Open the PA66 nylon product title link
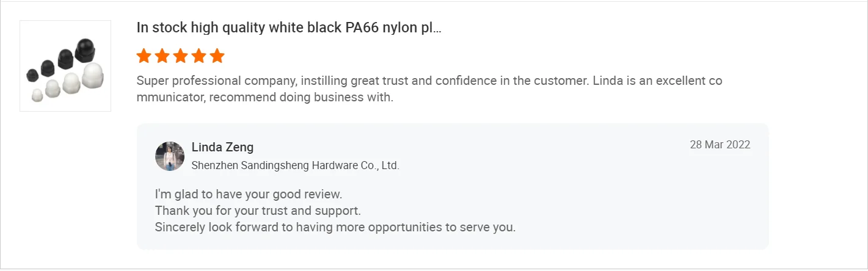868x271 pixels. (x=281, y=28)
